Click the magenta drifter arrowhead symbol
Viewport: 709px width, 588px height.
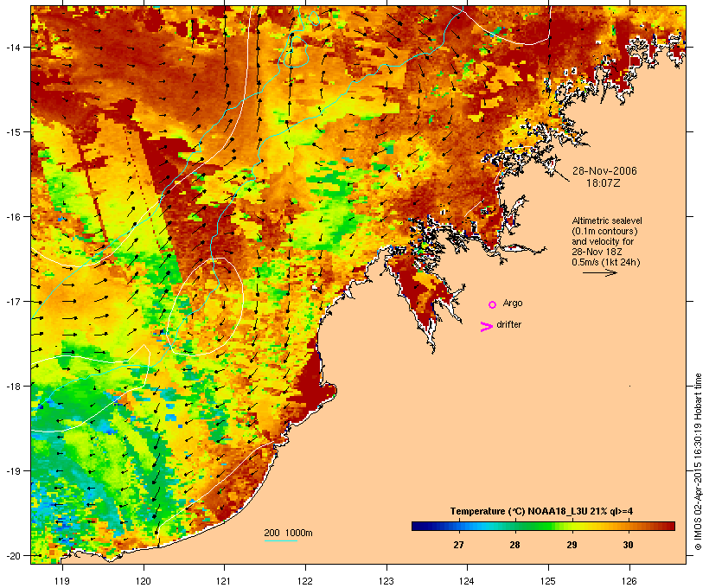click(486, 327)
